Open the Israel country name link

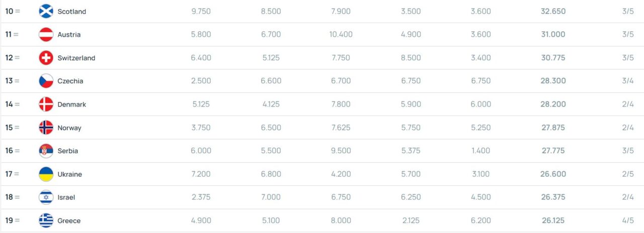66,197
